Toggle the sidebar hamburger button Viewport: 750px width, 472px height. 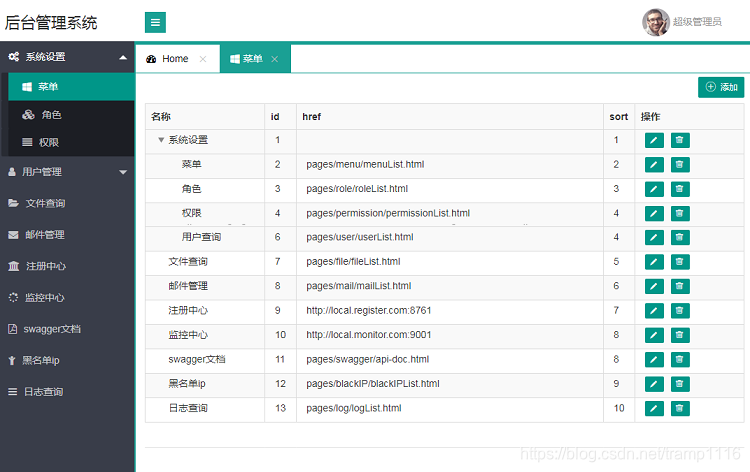[x=155, y=22]
